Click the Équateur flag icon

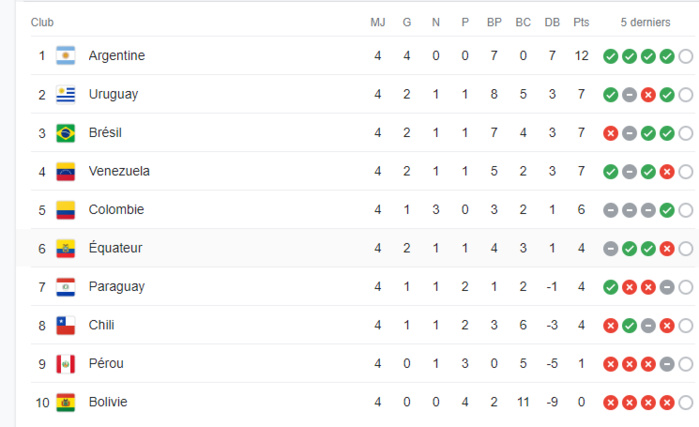click(66, 248)
